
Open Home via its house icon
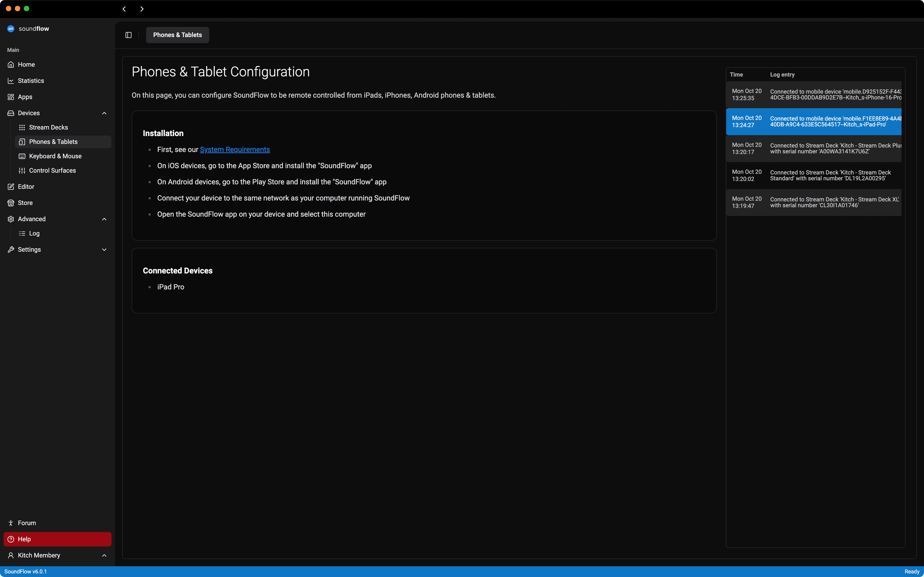click(x=11, y=64)
